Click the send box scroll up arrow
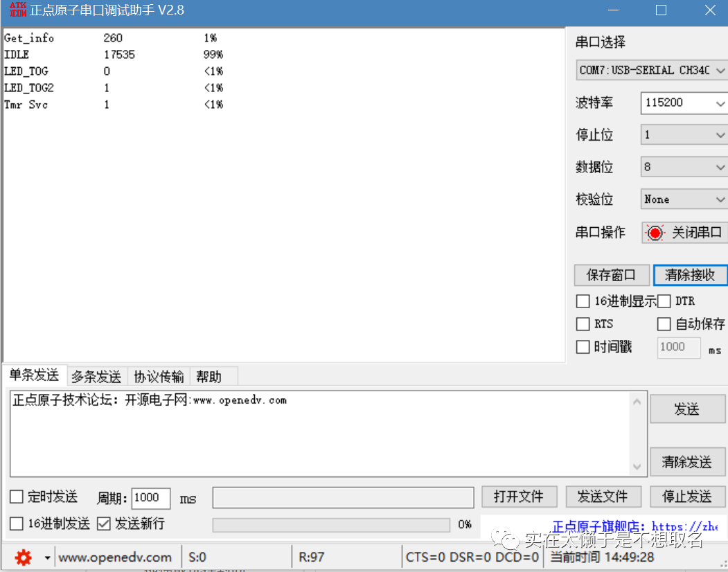 637,402
